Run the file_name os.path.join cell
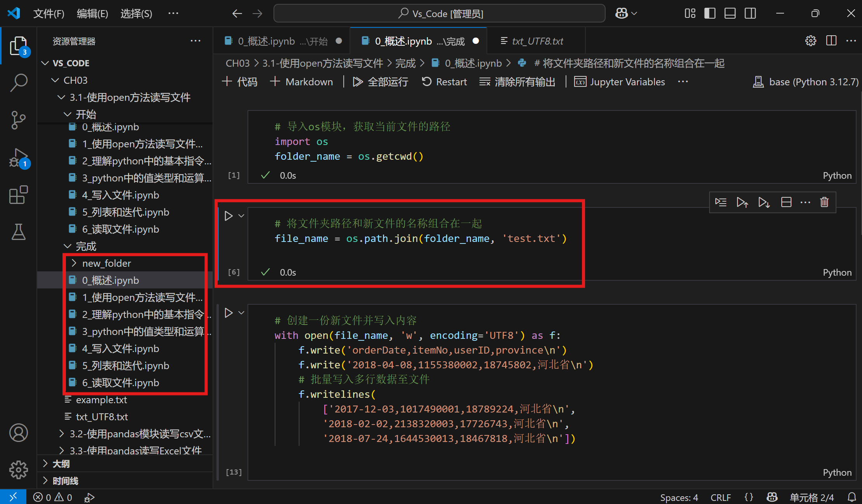 [228, 216]
